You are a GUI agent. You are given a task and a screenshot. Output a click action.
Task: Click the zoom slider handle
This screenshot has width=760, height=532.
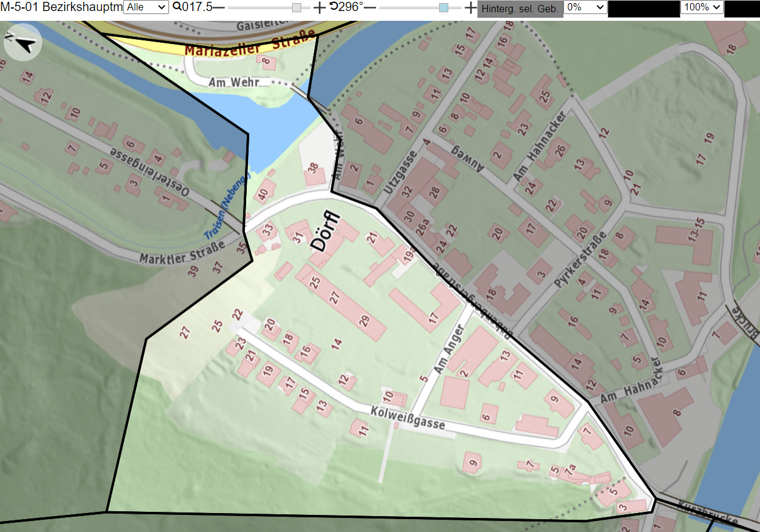pos(296,7)
